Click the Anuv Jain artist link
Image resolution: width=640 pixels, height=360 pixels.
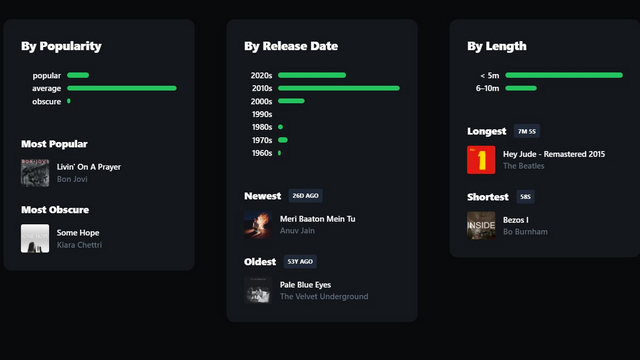(297, 231)
